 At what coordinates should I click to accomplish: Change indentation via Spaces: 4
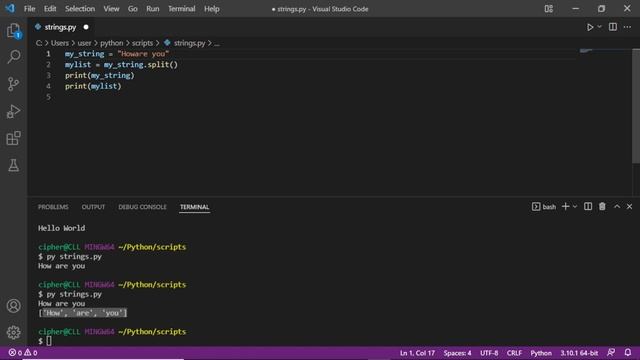pyautogui.click(x=457, y=353)
